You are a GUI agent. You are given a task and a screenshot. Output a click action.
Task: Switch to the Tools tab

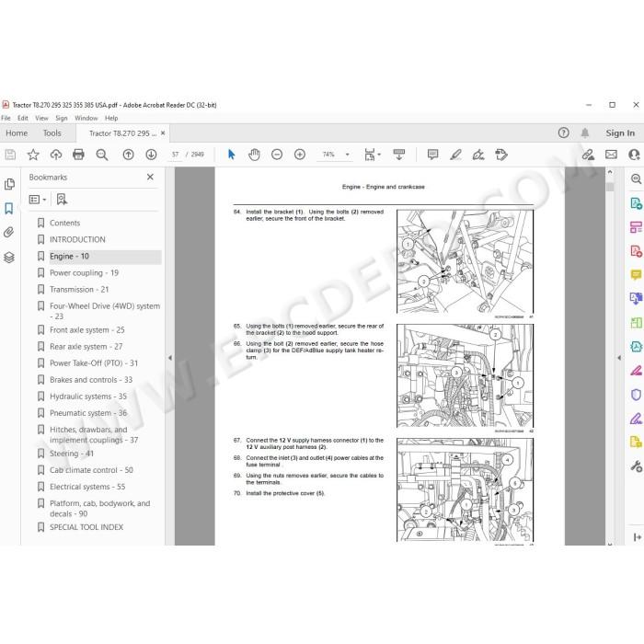[52, 133]
